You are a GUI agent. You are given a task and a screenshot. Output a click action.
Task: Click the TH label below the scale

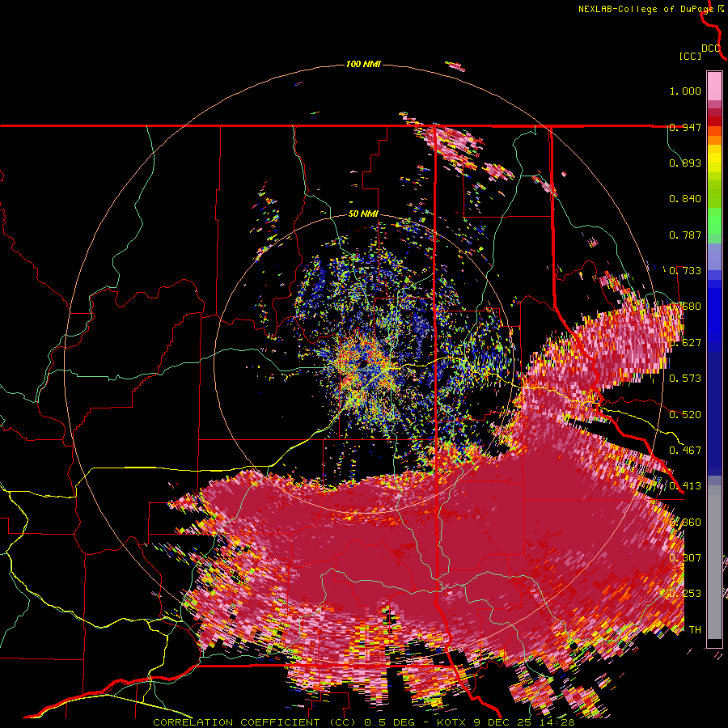point(695,629)
